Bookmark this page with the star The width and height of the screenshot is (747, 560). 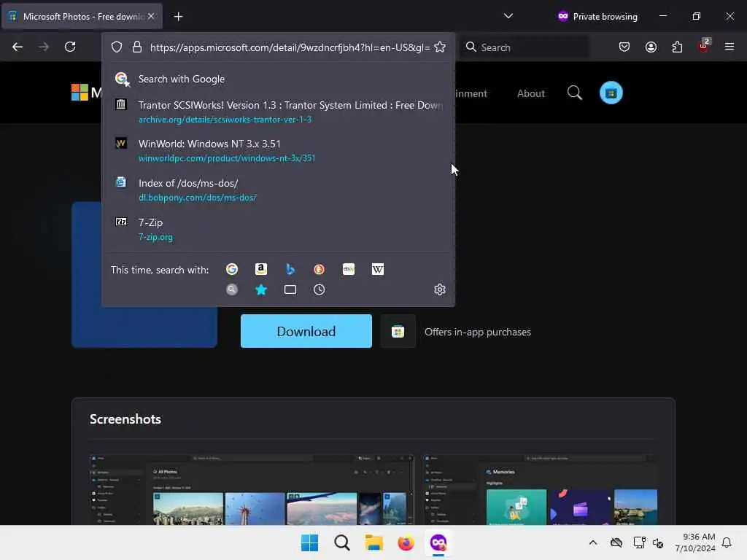point(440,47)
